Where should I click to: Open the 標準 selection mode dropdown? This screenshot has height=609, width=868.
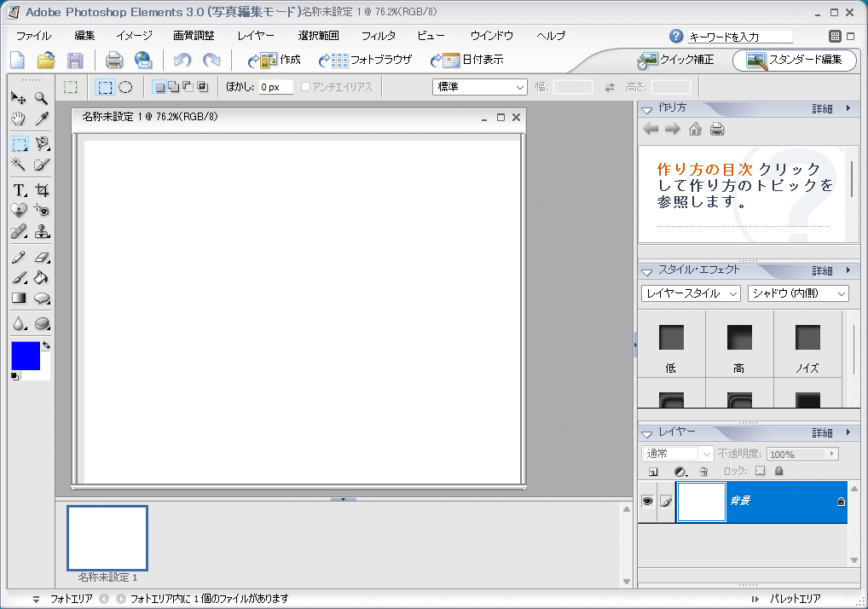[x=479, y=86]
